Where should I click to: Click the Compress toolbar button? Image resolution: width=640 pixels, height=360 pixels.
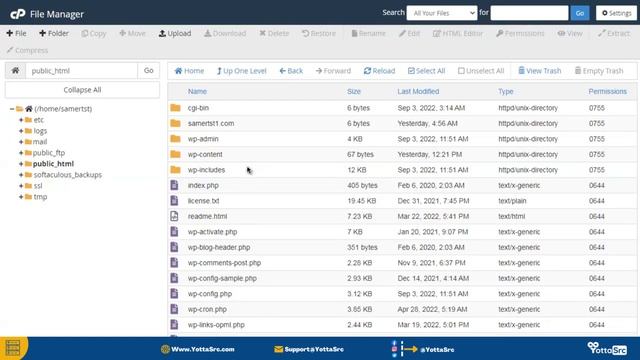(27, 50)
